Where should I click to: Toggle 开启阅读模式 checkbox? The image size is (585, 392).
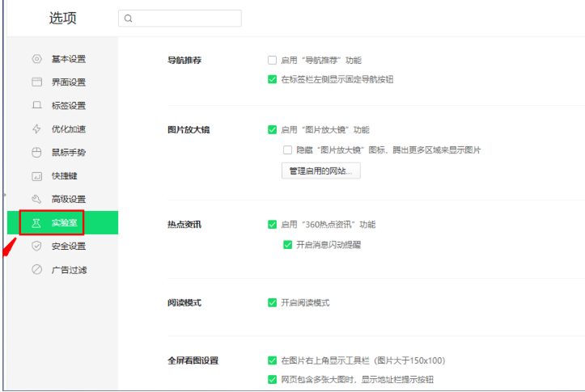click(273, 302)
